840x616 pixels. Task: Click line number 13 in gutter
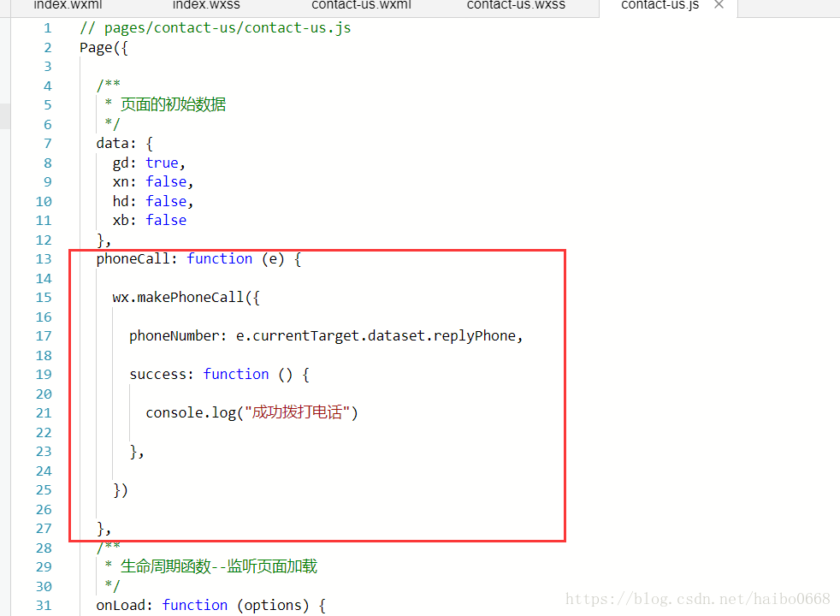(44, 259)
